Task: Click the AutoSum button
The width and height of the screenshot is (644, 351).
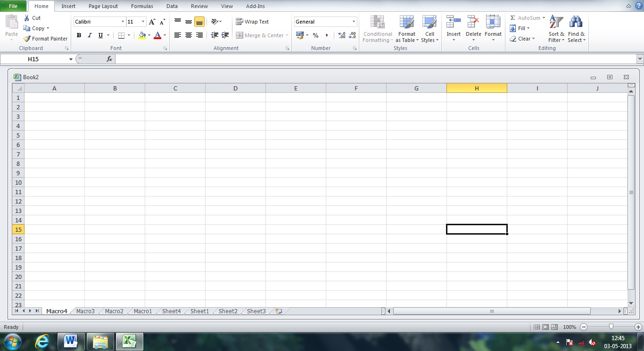Action: [x=524, y=18]
